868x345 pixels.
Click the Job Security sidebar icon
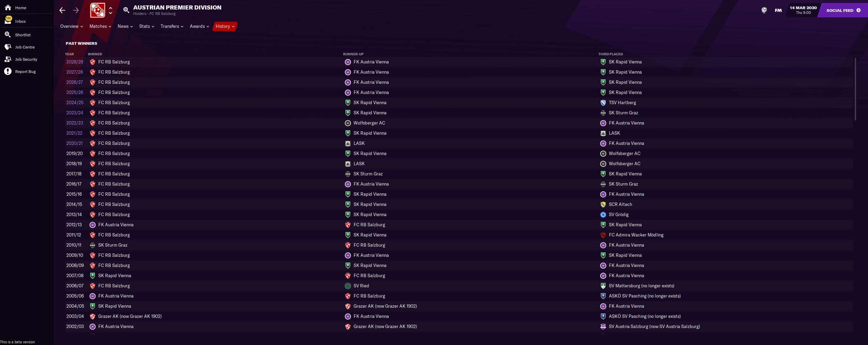tap(8, 59)
